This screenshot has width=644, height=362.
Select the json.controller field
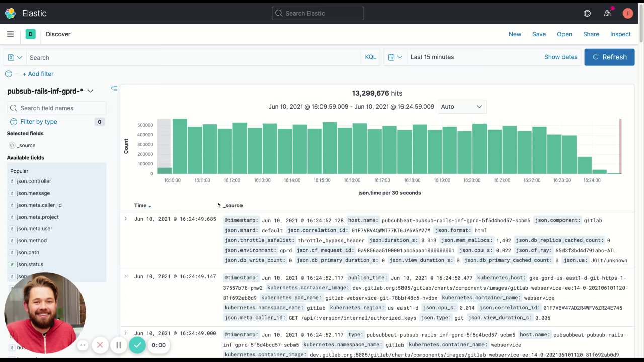click(34, 181)
